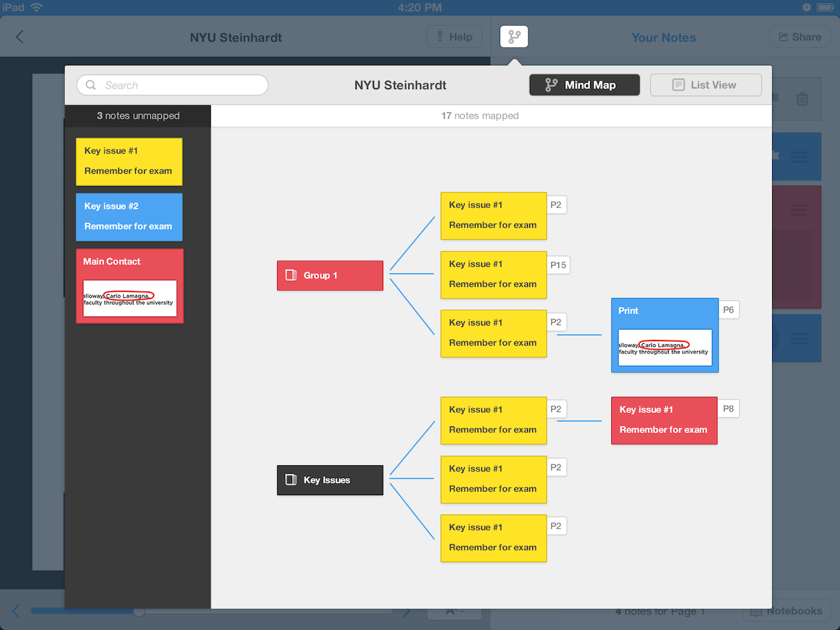Switch to the List View tab
Image resolution: width=840 pixels, height=630 pixels.
[x=706, y=85]
